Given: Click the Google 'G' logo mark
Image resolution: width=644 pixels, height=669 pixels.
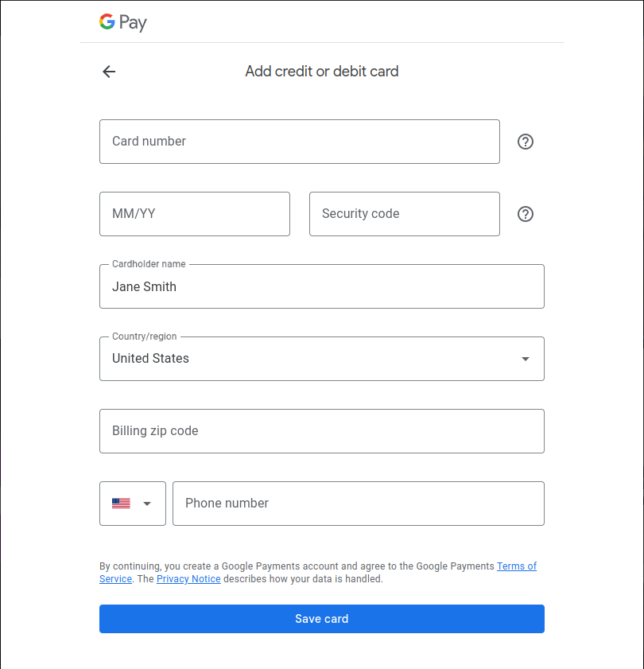Looking at the screenshot, I should 106,22.
